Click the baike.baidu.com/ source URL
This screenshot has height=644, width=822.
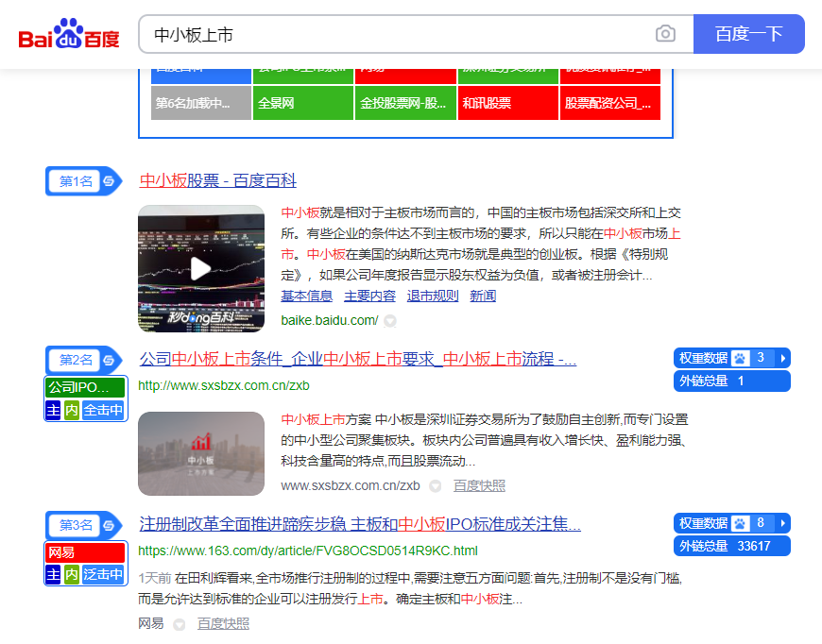pos(329,320)
